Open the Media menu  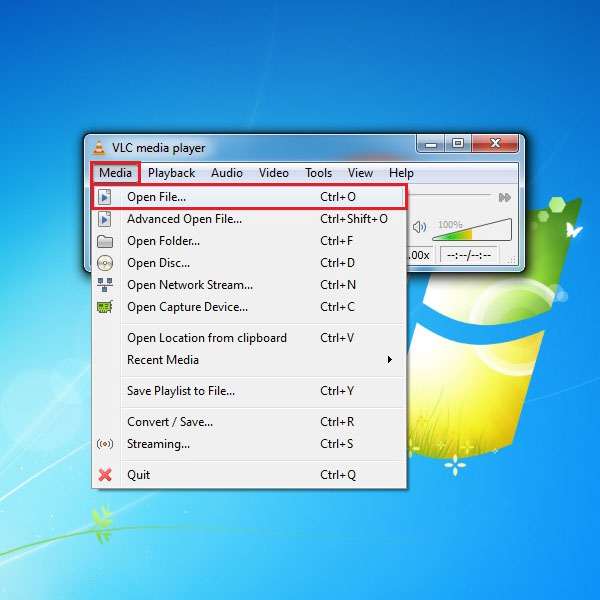115,173
